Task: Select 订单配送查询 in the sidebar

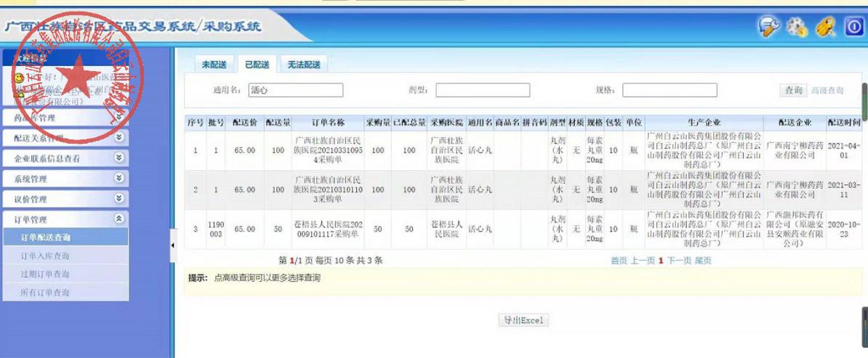Action: pos(65,237)
